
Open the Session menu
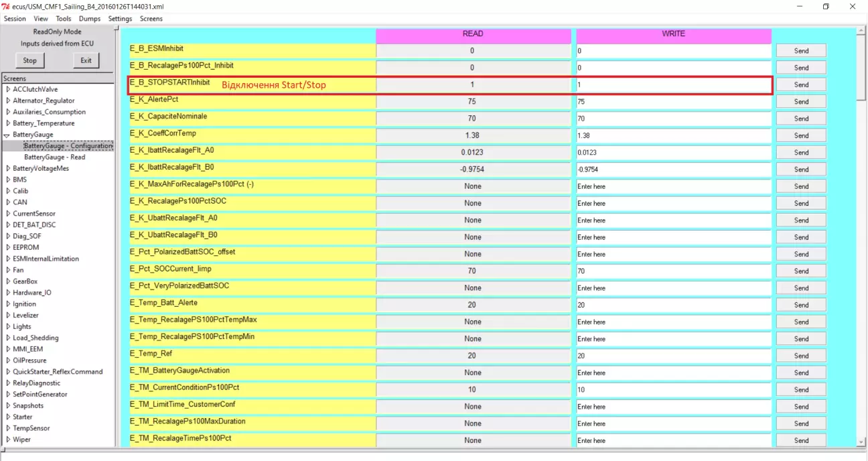pyautogui.click(x=15, y=19)
